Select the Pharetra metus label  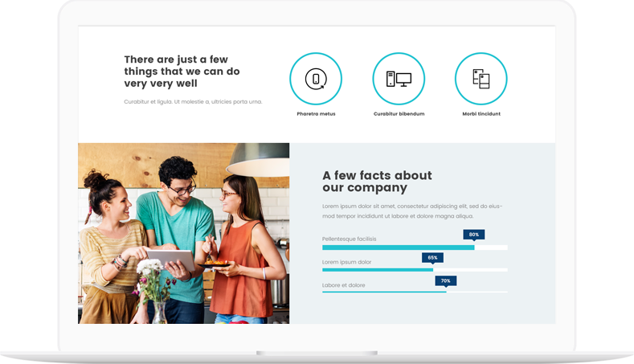point(316,114)
